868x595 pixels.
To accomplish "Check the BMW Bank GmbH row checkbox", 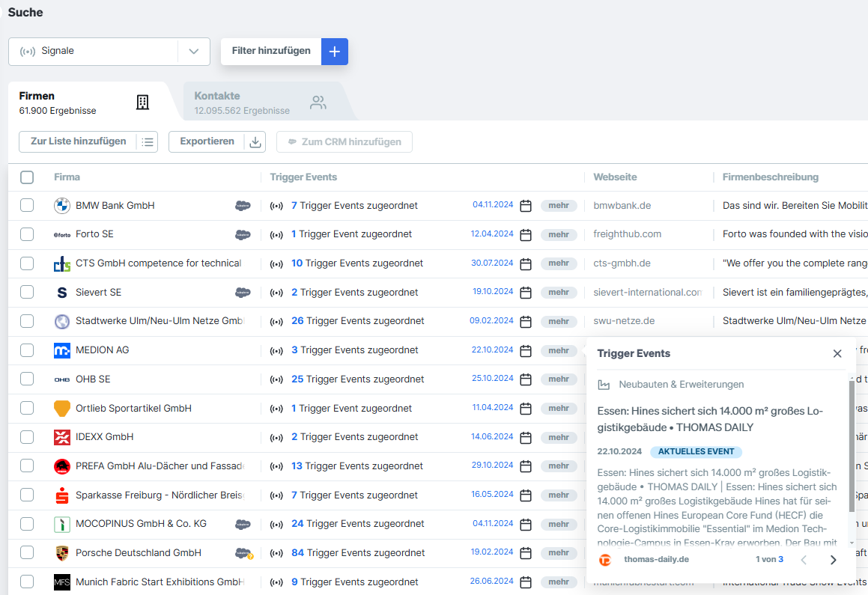I will pyautogui.click(x=26, y=205).
